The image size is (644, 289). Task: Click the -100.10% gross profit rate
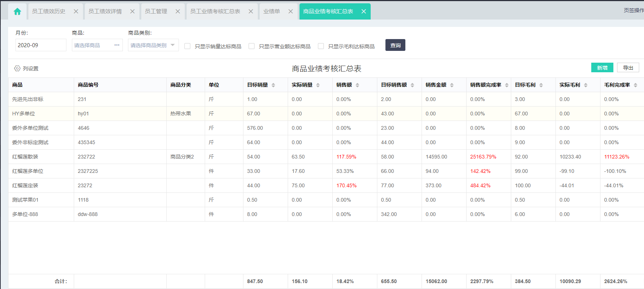pos(615,171)
